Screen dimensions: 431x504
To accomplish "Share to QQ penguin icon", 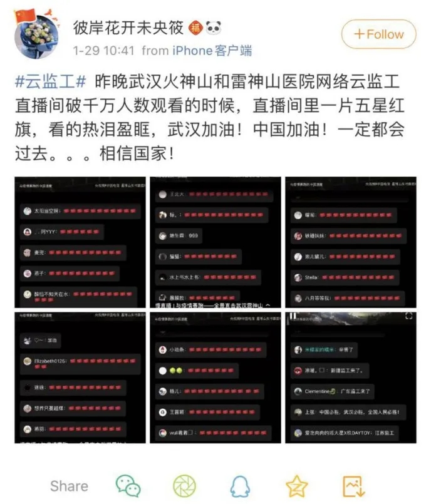I will tap(240, 486).
